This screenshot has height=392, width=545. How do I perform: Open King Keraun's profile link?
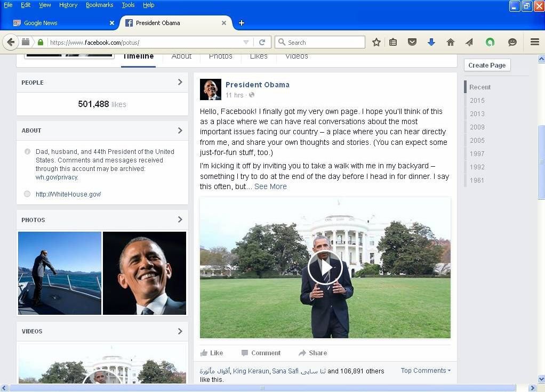(251, 371)
